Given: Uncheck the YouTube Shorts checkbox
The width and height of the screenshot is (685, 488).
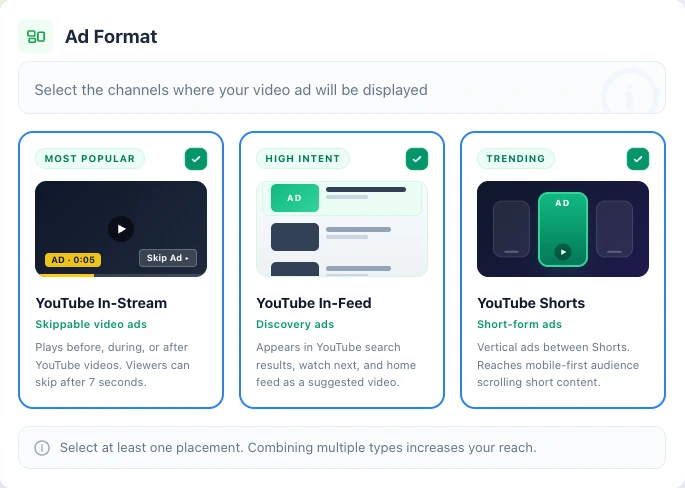Looking at the screenshot, I should click(638, 159).
